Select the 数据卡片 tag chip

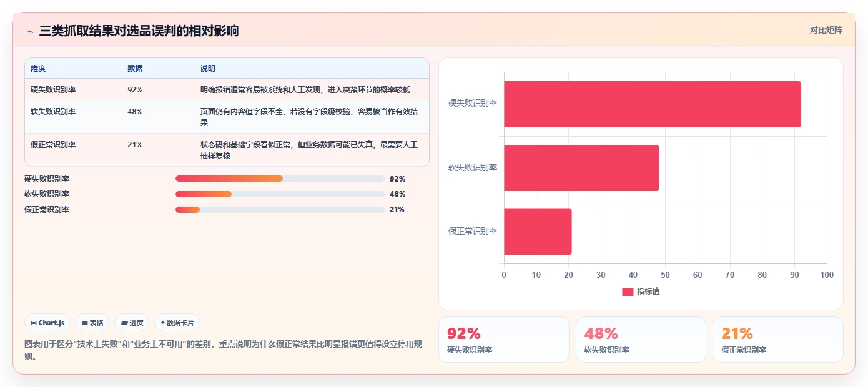[177, 323]
